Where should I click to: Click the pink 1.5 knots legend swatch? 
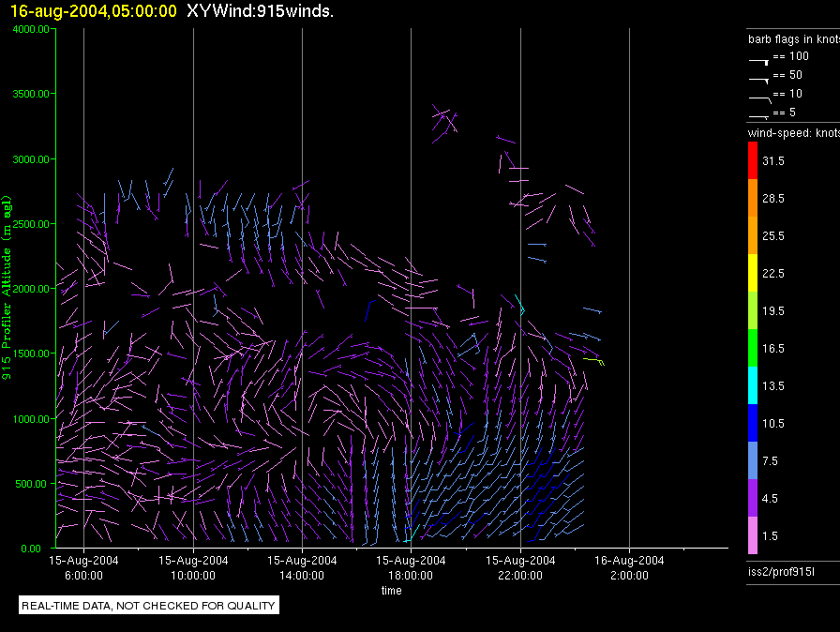(753, 535)
